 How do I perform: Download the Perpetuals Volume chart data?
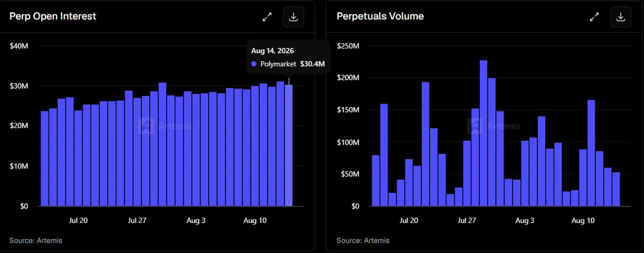click(x=621, y=17)
